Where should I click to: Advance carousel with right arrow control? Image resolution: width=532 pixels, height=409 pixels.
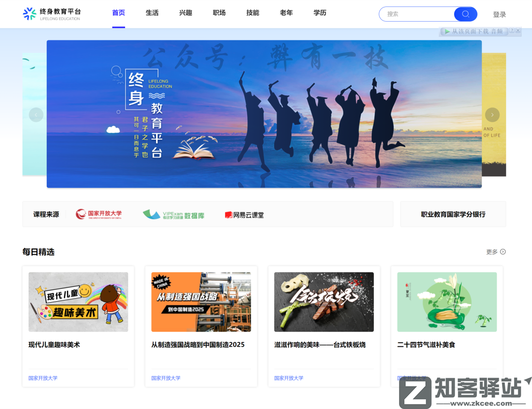point(492,115)
